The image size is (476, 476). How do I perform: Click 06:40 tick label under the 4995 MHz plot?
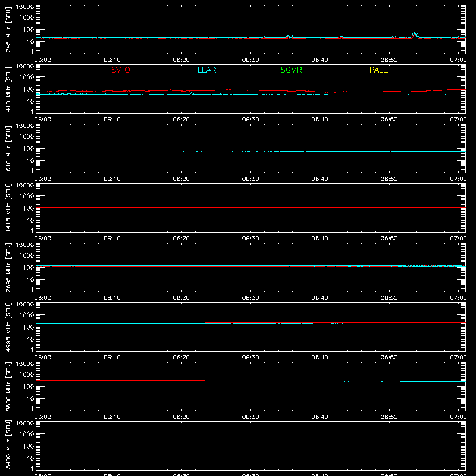click(x=320, y=358)
